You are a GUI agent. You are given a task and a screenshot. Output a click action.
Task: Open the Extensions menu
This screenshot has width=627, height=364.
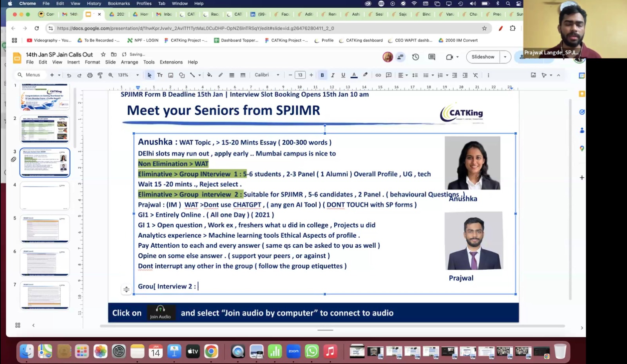171,62
